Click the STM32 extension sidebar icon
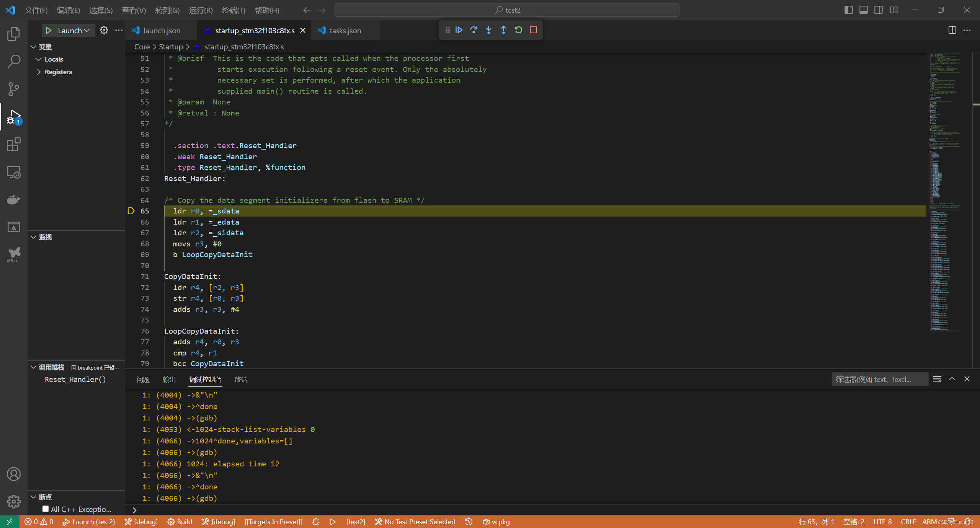This screenshot has width=980, height=528. click(14, 254)
